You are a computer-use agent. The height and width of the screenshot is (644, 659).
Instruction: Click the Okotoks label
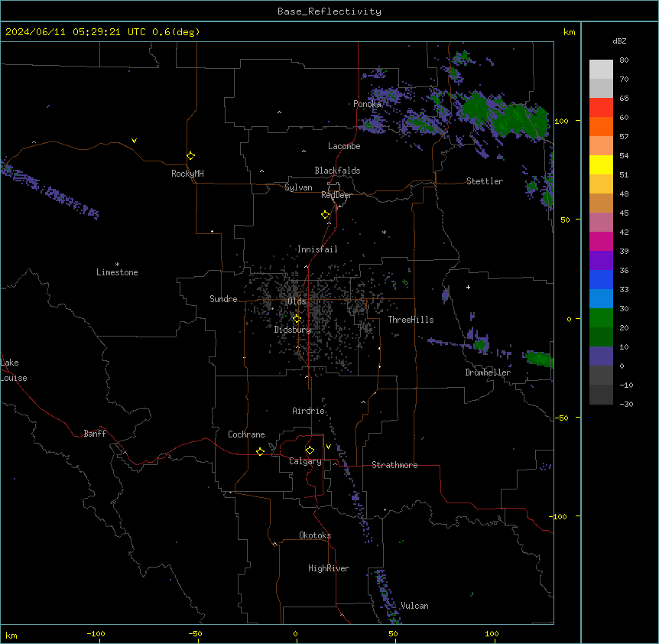(315, 535)
